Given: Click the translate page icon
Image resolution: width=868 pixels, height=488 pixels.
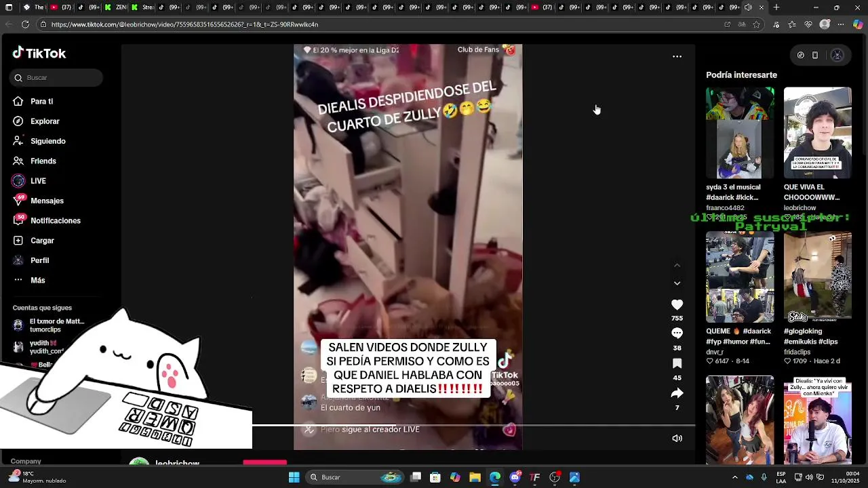Looking at the screenshot, I should (742, 24).
